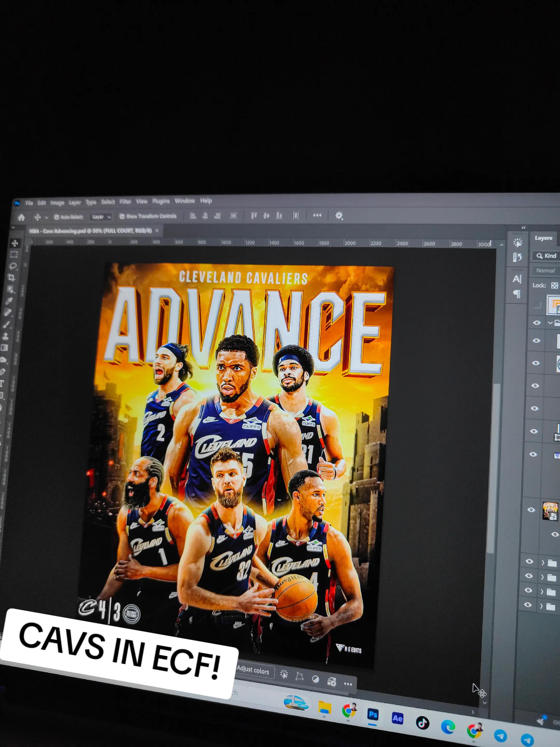
Task: Hide the layer with the RF logo thumbnail
Action: click(x=533, y=454)
